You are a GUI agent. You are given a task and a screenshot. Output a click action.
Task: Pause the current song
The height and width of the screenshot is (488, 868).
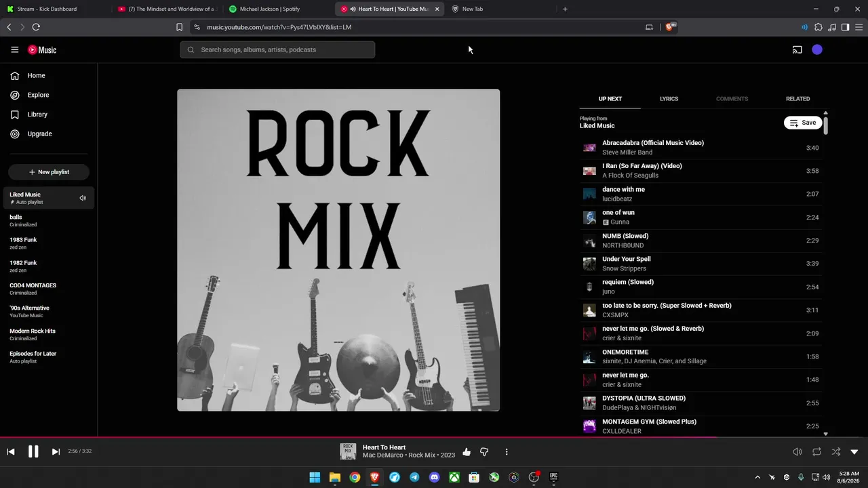coord(33,451)
